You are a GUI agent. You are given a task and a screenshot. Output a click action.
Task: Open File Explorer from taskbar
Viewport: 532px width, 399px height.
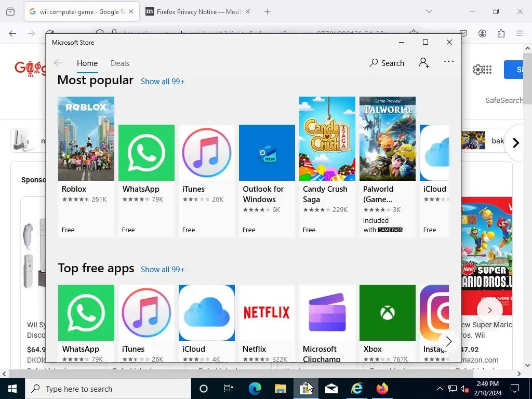point(280,389)
